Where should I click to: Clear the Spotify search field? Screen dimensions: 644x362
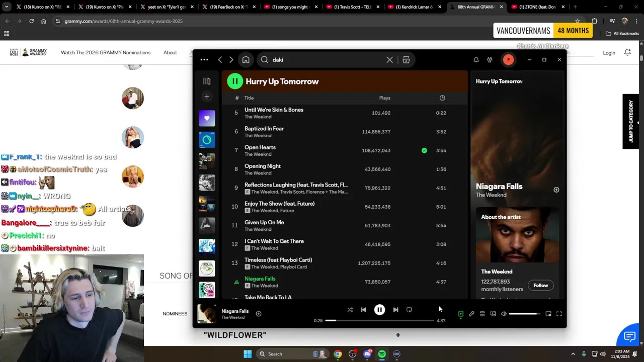389,60
